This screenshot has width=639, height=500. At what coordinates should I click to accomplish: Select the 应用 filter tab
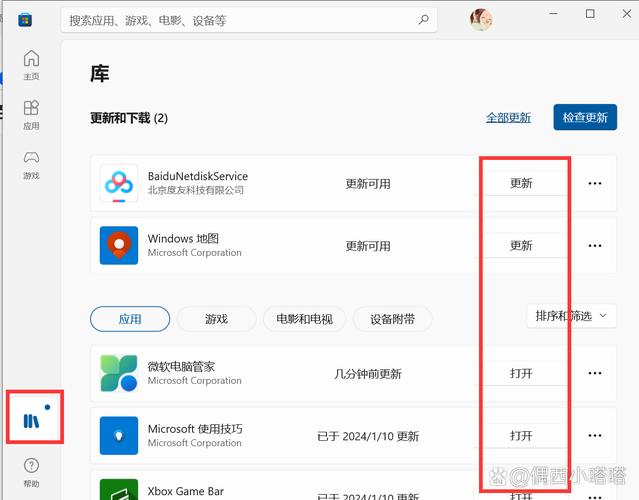pyautogui.click(x=130, y=319)
